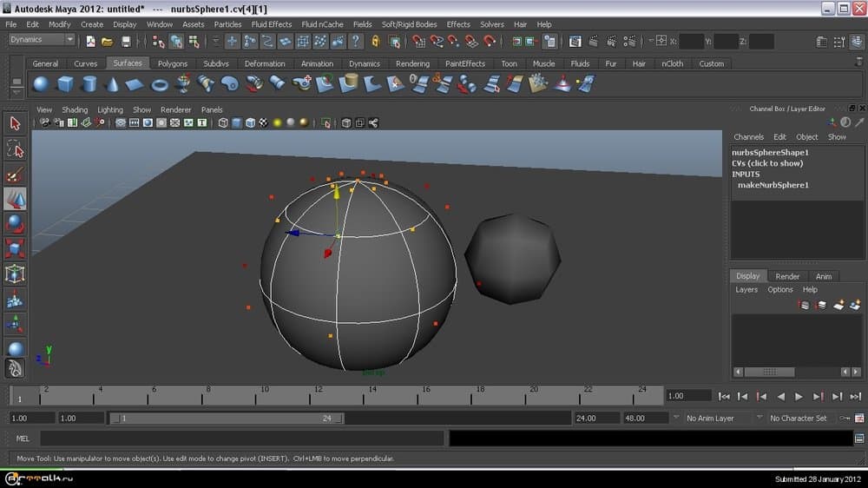Click the open scene folder icon
Screen dimensions: 868x488
[x=108, y=41]
